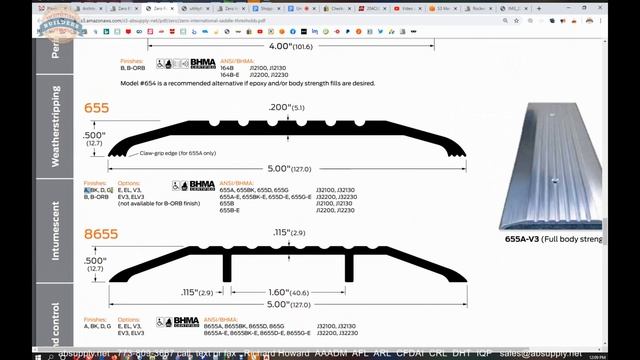
Task: Open Windows taskbar search
Action: (x=51, y=357)
